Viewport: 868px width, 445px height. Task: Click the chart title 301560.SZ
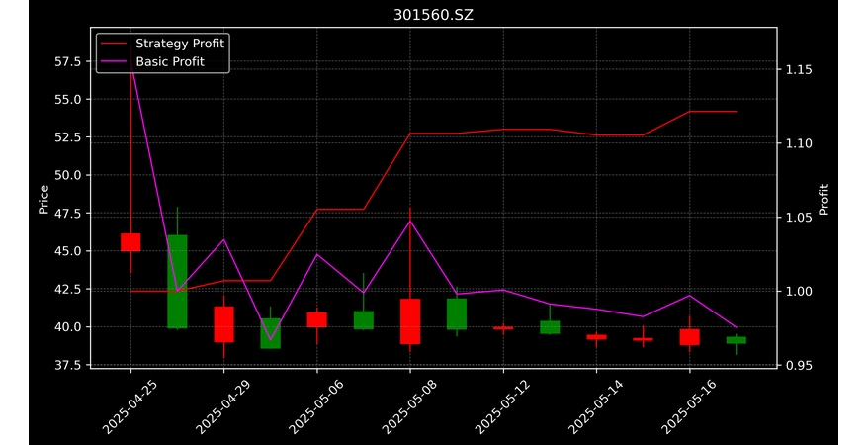(x=433, y=15)
